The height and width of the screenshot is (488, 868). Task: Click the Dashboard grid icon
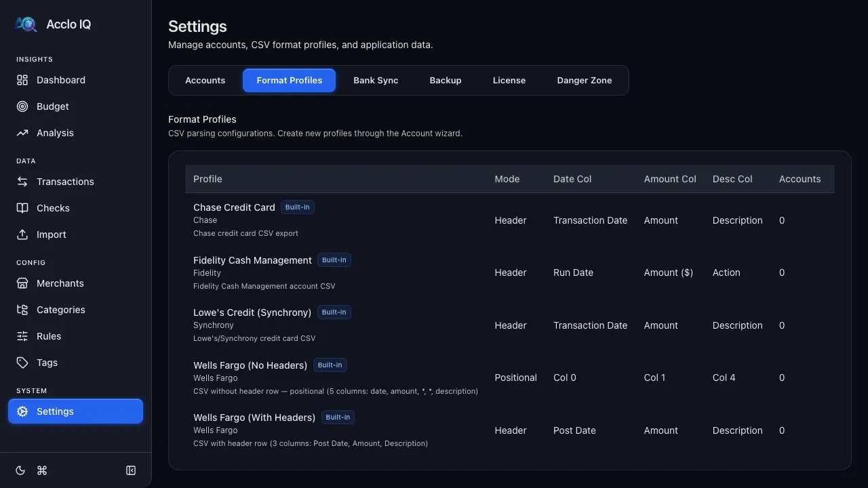22,80
